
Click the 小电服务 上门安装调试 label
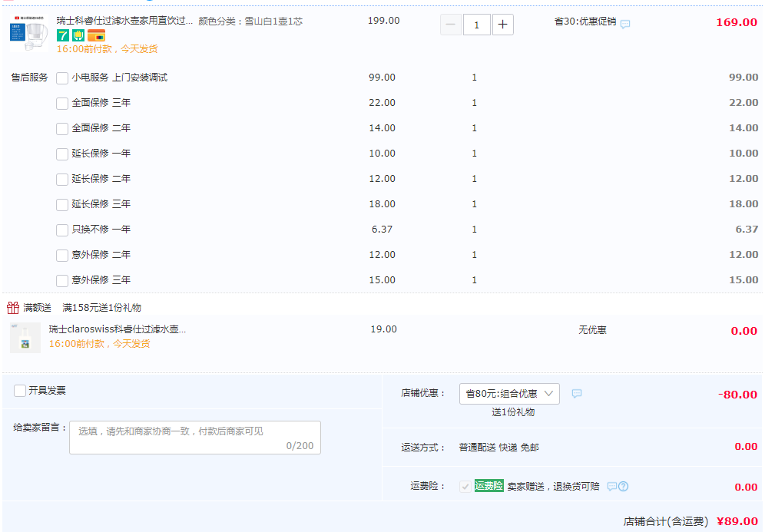coord(120,78)
